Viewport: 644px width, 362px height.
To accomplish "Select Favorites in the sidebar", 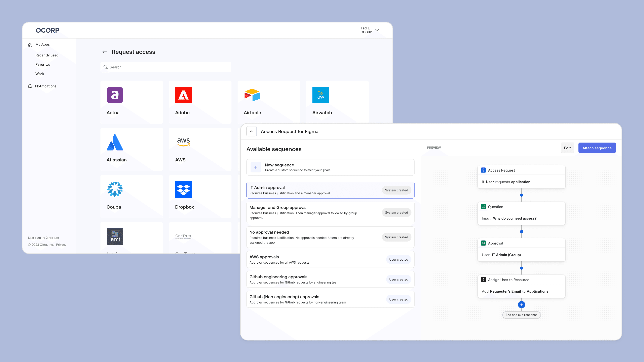I will coord(43,64).
